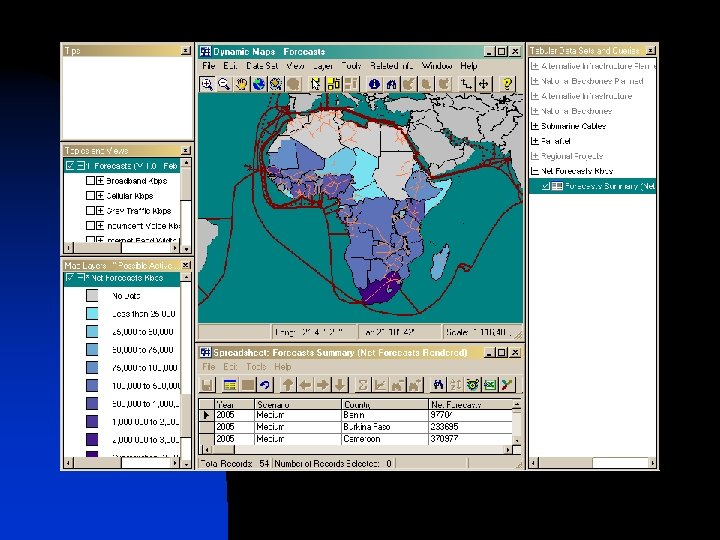Click the Scenario column header
The image size is (720, 540).
[x=298, y=405]
